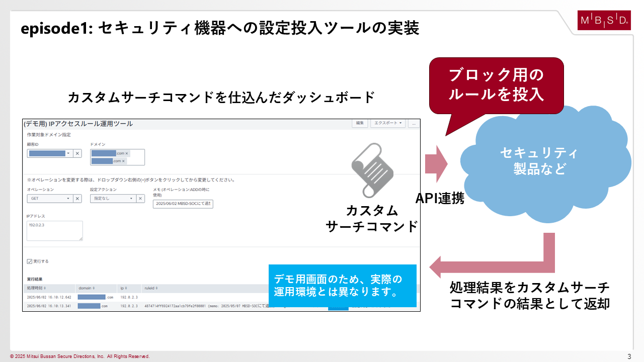The image size is (644, 362).
Task: Open the more options ellipsis button
Action: 414,123
